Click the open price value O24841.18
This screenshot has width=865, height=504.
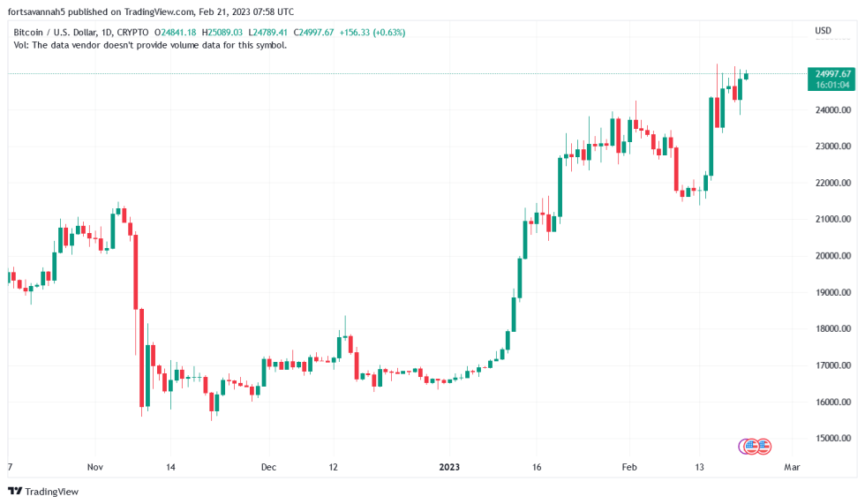pos(175,33)
